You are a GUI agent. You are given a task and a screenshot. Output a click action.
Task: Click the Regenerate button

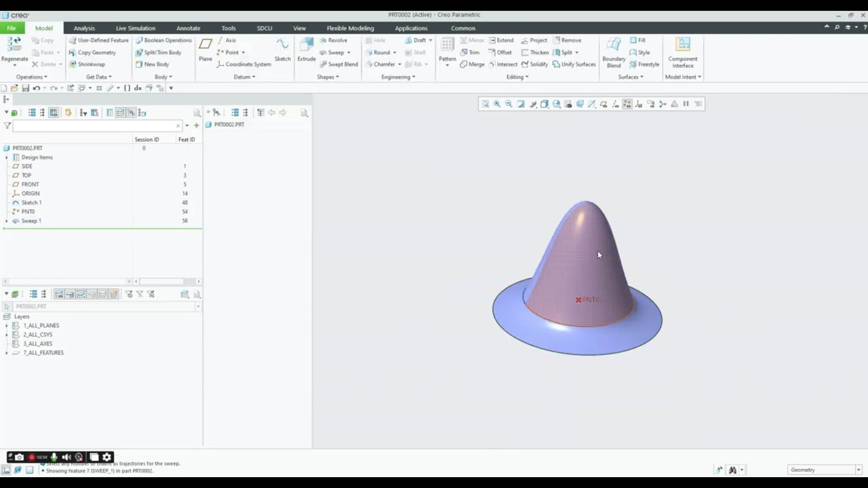(14, 50)
